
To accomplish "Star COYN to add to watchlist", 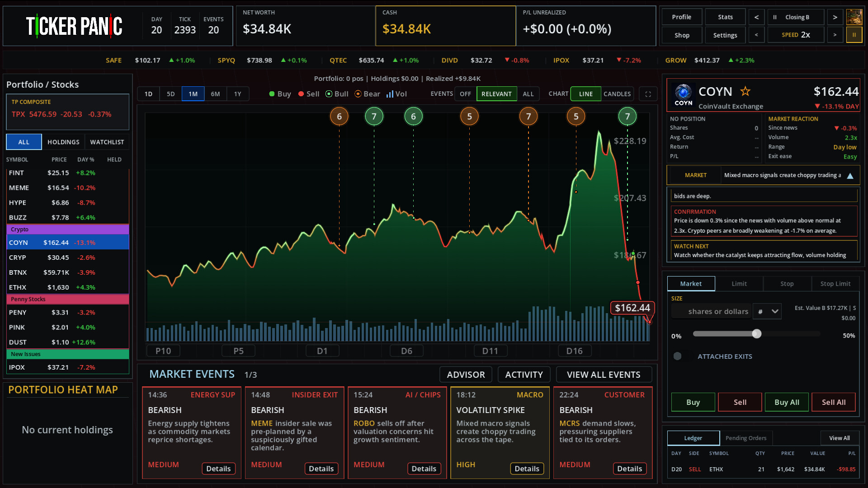I will (745, 92).
